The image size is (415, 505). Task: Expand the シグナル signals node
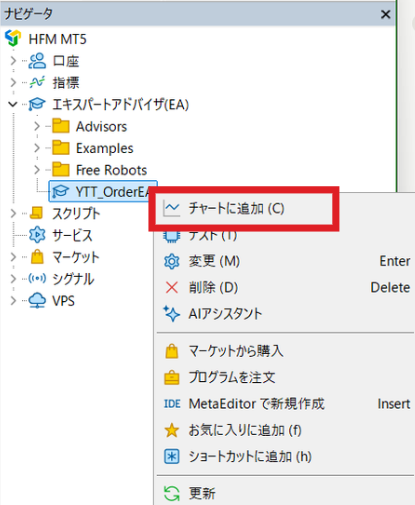(x=13, y=278)
